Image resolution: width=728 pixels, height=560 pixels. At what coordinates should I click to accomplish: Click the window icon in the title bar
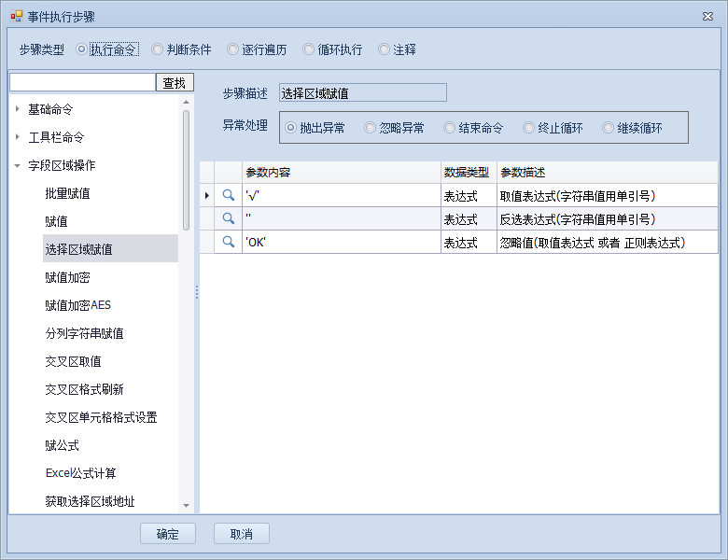[x=16, y=16]
